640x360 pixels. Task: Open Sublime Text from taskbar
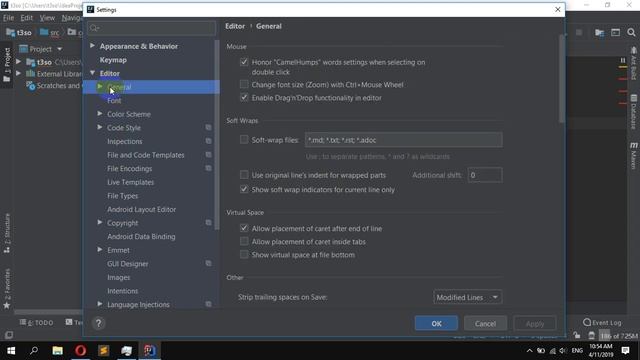tap(103, 351)
